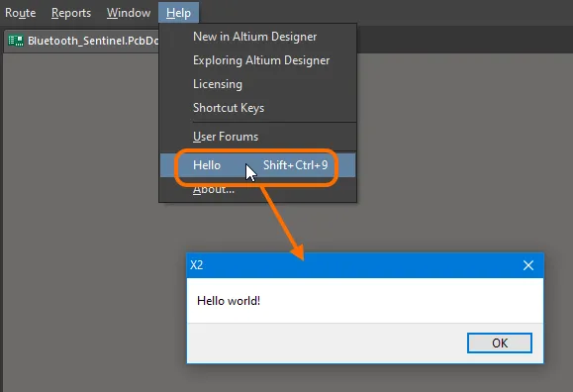Click the PCB document icon on the Bluetooth_Sentinel tab

point(16,41)
